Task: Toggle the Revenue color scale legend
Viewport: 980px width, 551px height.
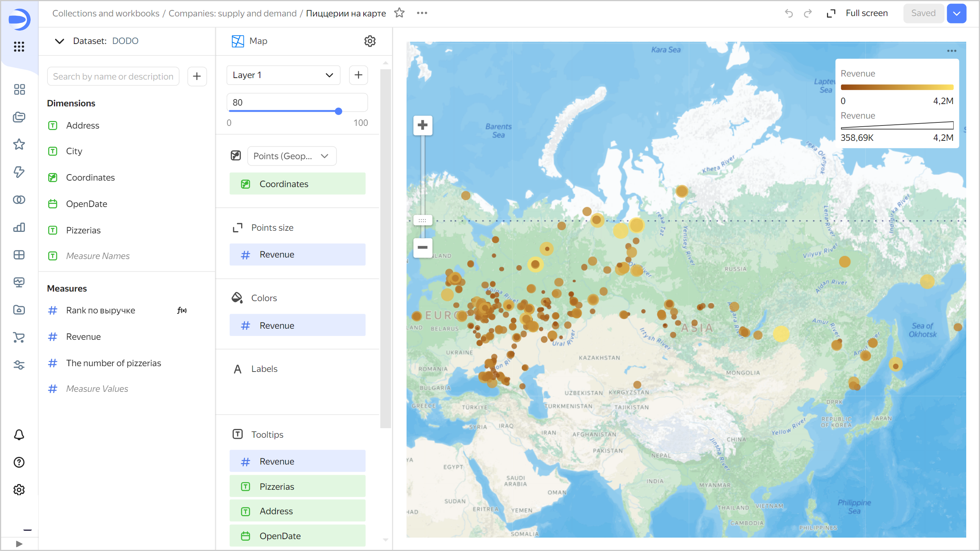Action: 857,73
